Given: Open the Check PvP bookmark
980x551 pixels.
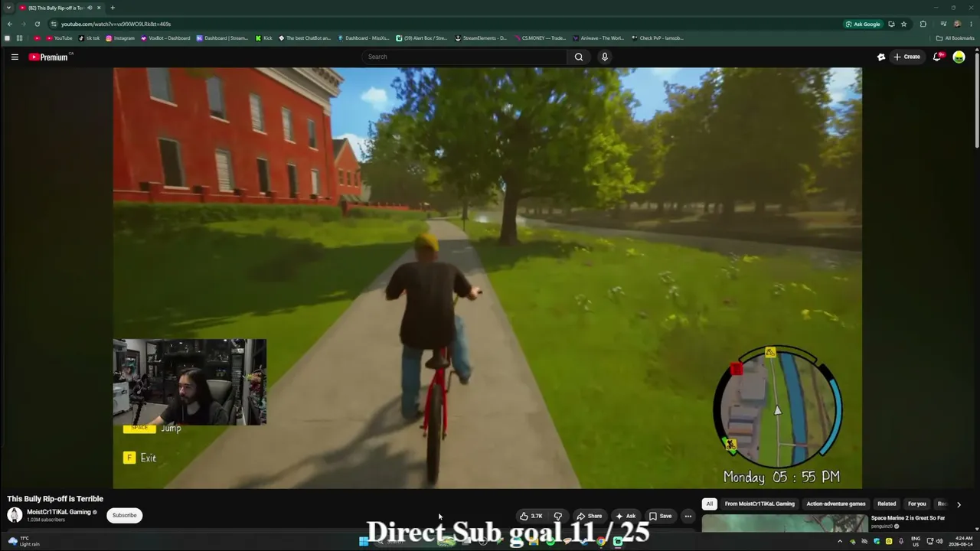Looking at the screenshot, I should [658, 37].
